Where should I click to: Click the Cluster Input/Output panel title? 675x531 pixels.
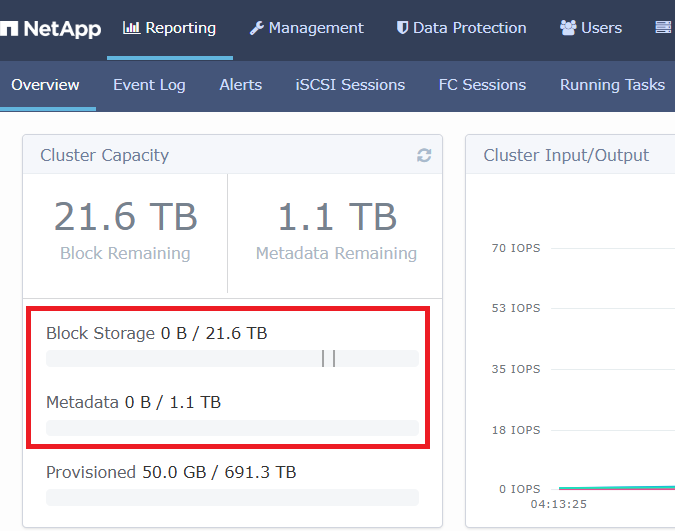point(566,155)
